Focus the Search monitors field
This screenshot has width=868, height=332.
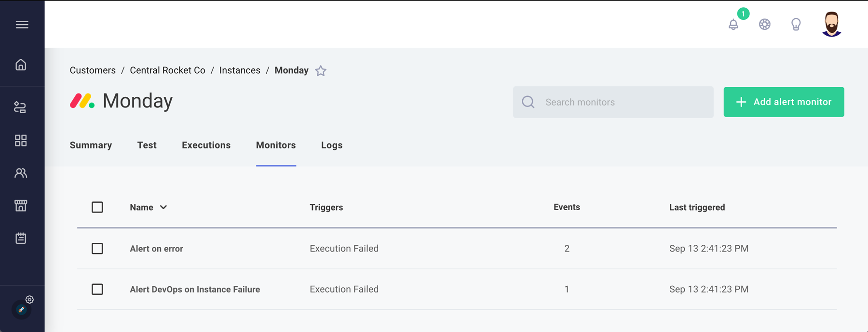(613, 102)
